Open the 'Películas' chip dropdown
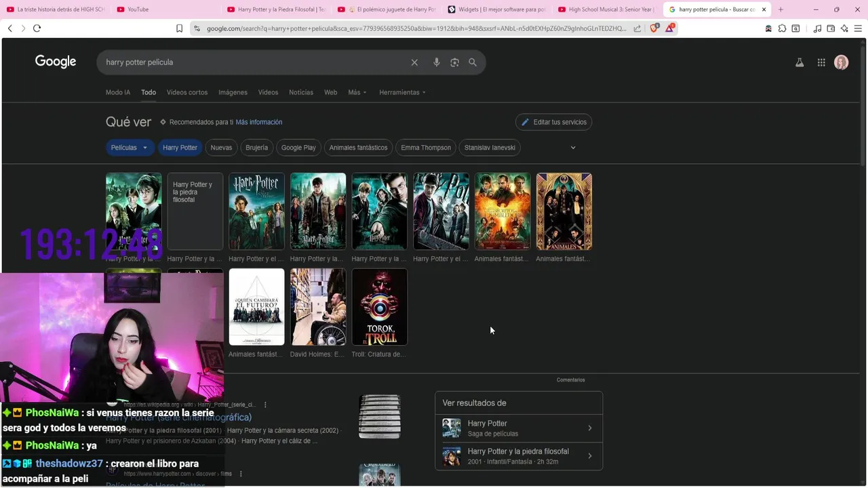The image size is (868, 488). 130,148
